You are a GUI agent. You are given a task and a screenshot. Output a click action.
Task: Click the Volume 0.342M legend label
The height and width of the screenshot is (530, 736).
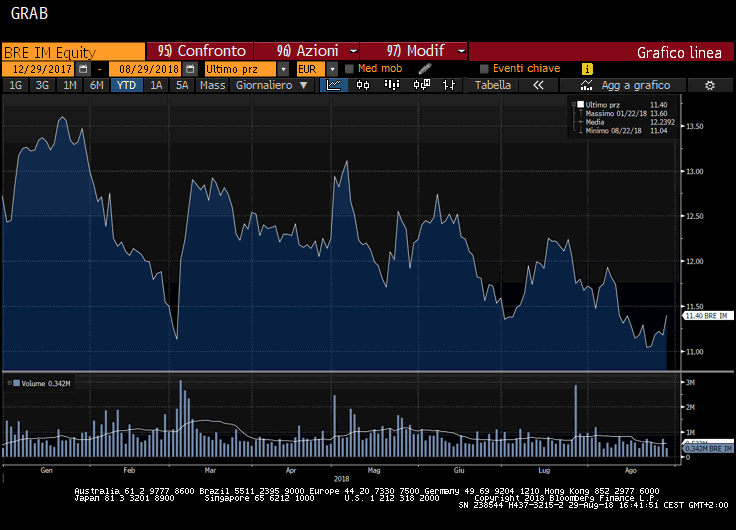(x=46, y=384)
